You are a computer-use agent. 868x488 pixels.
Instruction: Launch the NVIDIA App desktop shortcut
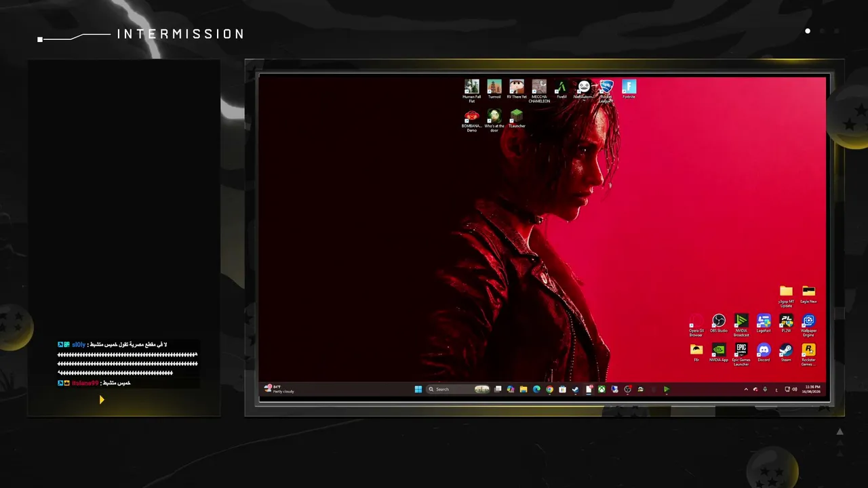pos(719,352)
